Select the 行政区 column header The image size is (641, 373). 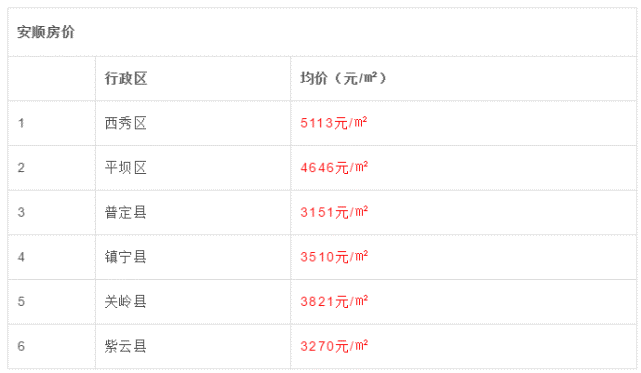(126, 78)
